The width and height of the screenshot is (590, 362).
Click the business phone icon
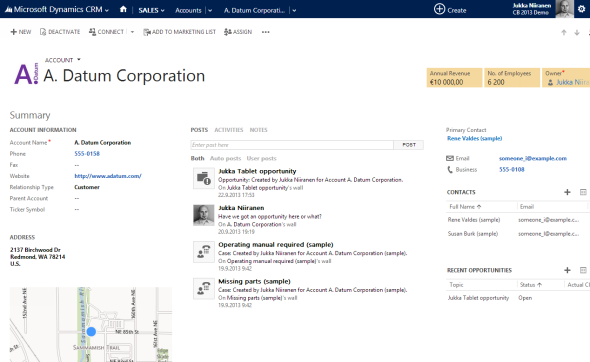(450, 170)
